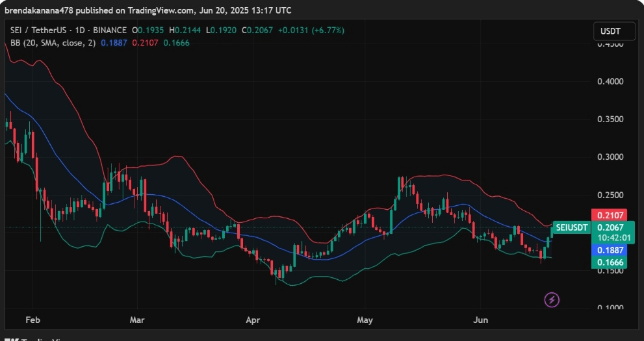644x341 pixels.
Task: Select the BB (20, SMA, close, 2) indicator legend
Action: [51, 43]
